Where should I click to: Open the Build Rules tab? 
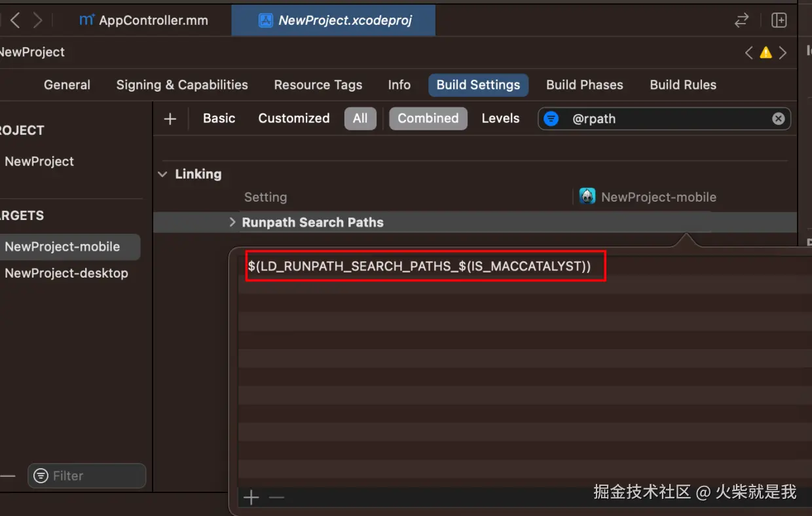click(x=683, y=85)
